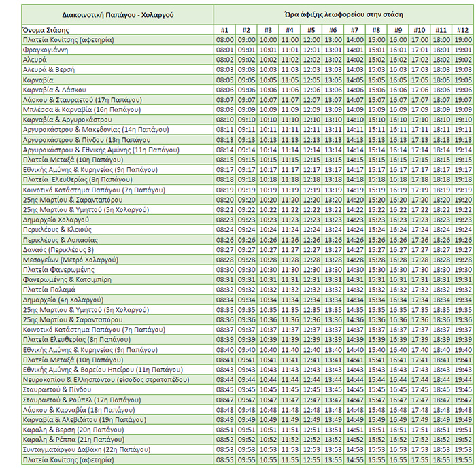Viewport: 476px width, 469px height.
Task: Select the 08:01 time in Φραγκογιάννη row
Action: 224,50
